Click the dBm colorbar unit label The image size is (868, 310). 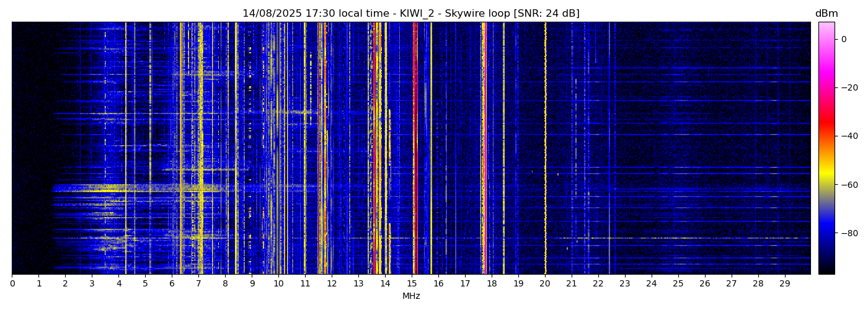(x=826, y=14)
